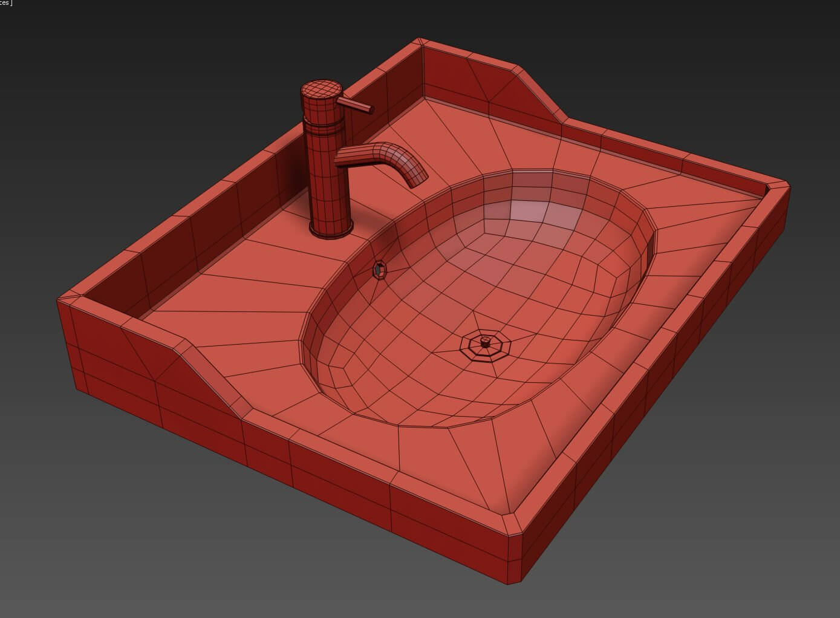This screenshot has width=840, height=618.
Task: Select the drain plug center knob
Action: pyautogui.click(x=485, y=342)
